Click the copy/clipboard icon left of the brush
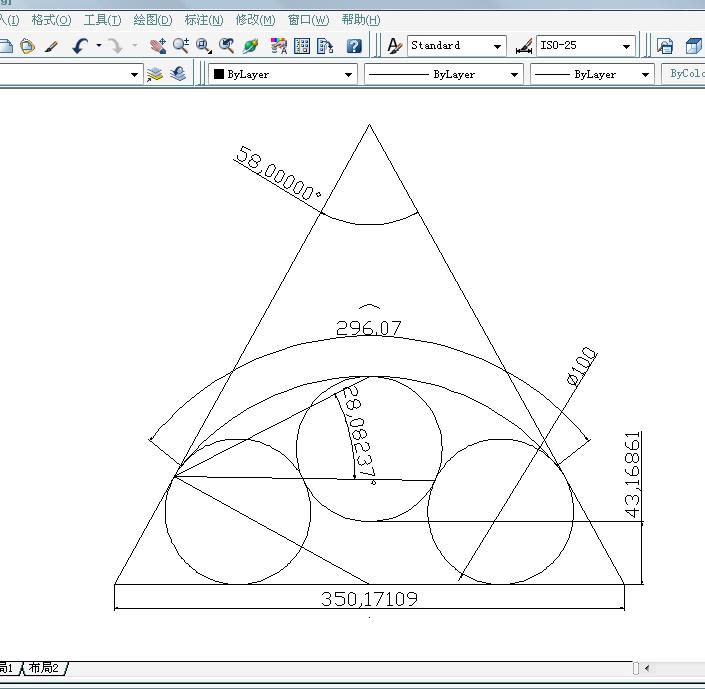The height and width of the screenshot is (689, 705). (27, 46)
